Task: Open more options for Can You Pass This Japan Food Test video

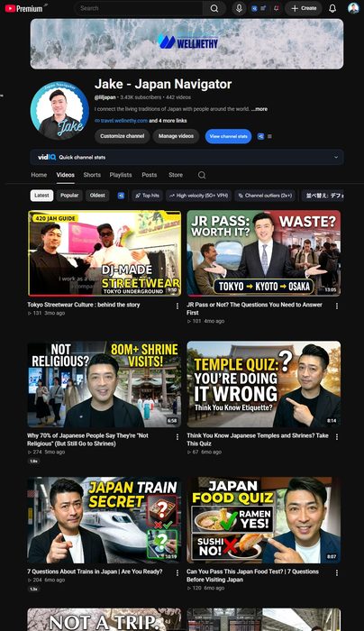Action: [x=337, y=572]
